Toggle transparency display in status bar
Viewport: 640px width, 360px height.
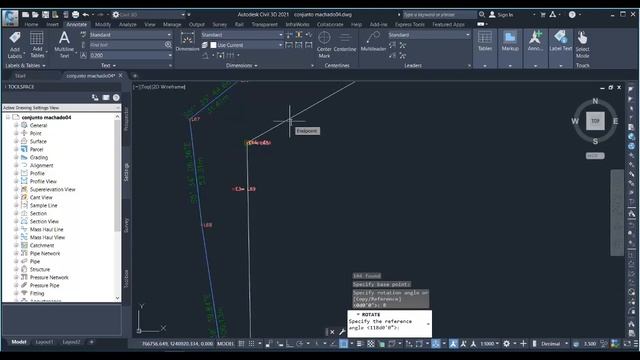pyautogui.click(x=371, y=344)
